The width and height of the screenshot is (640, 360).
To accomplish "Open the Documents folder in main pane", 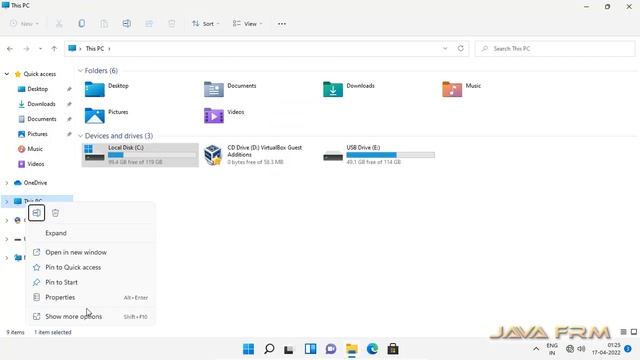I will (230, 89).
